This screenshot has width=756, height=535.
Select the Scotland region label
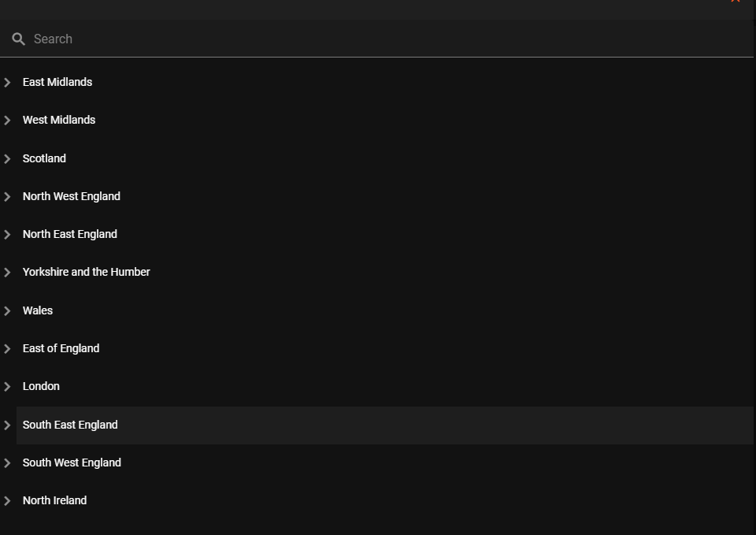tap(44, 158)
